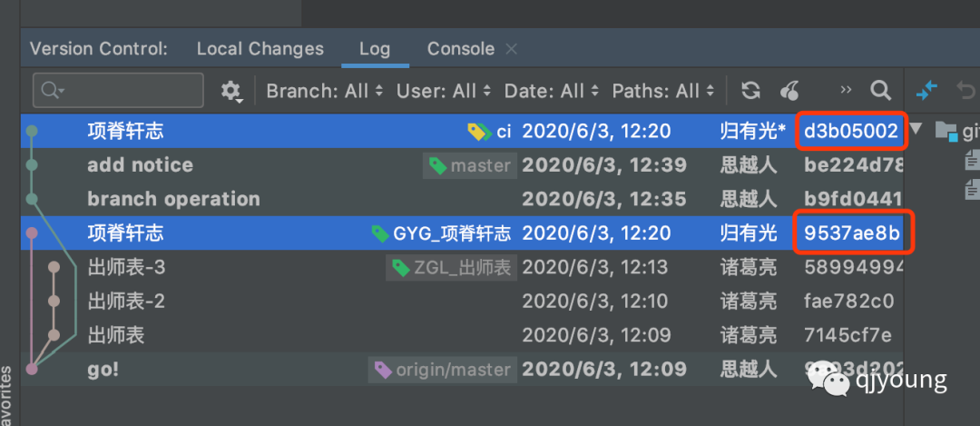Click the cherry-pick icon
This screenshot has width=980, height=426.
click(789, 92)
